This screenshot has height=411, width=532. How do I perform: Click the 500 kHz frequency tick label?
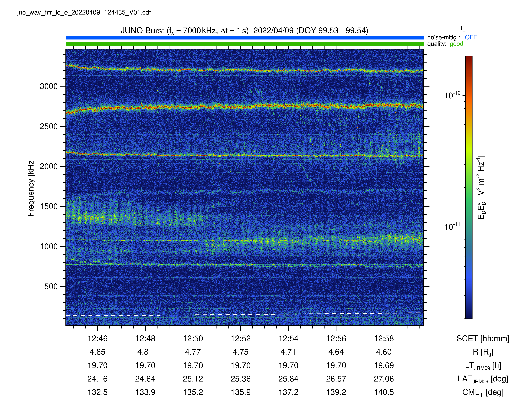[x=51, y=286]
